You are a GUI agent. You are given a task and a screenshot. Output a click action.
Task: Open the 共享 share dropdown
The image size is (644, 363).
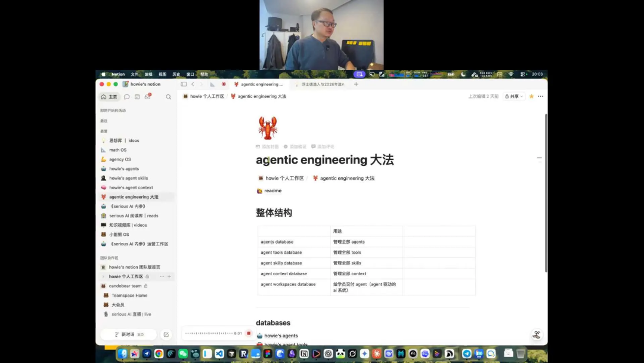click(514, 96)
